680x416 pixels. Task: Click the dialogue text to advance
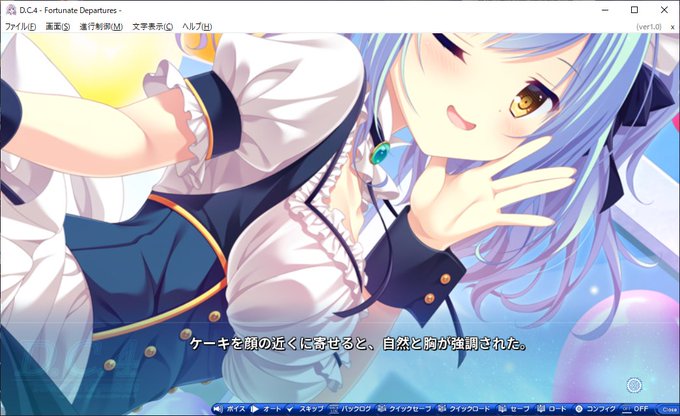pyautogui.click(x=358, y=344)
